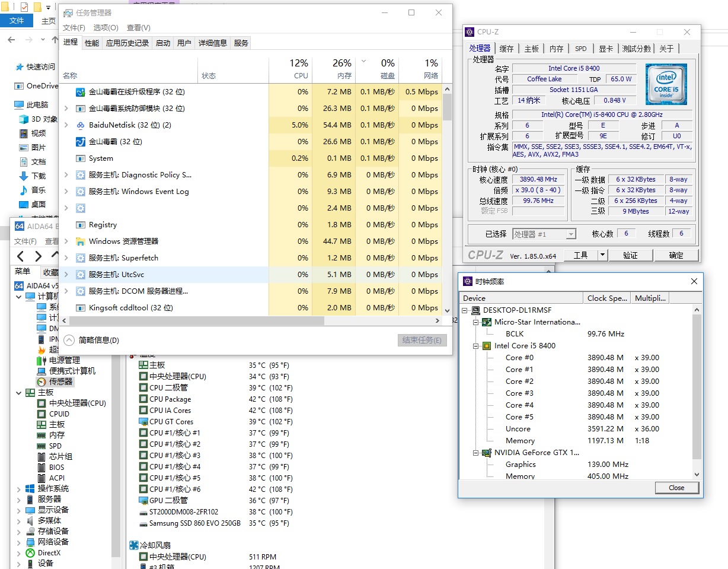Click the 金山毒霸在线升级程序 process icon

point(81,92)
